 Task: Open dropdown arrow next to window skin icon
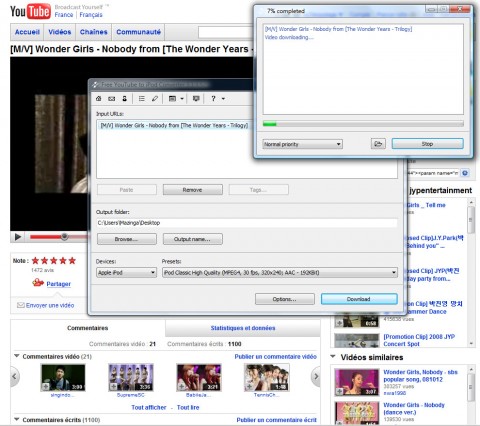click(182, 99)
